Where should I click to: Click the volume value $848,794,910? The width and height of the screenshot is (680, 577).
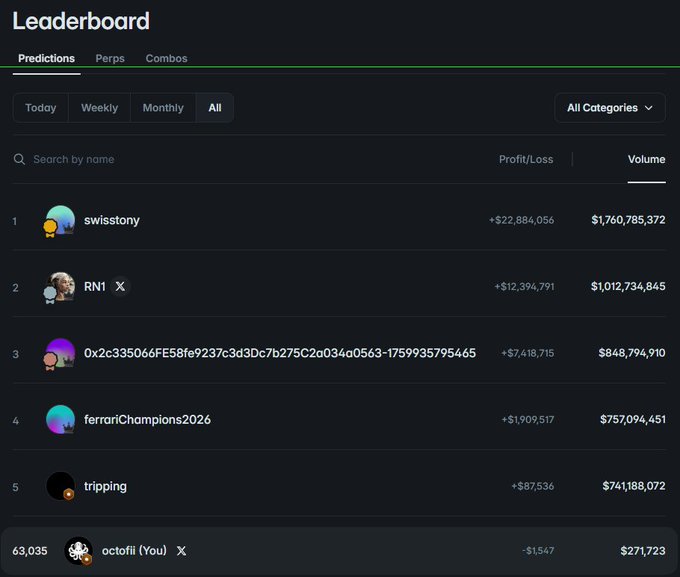[632, 353]
